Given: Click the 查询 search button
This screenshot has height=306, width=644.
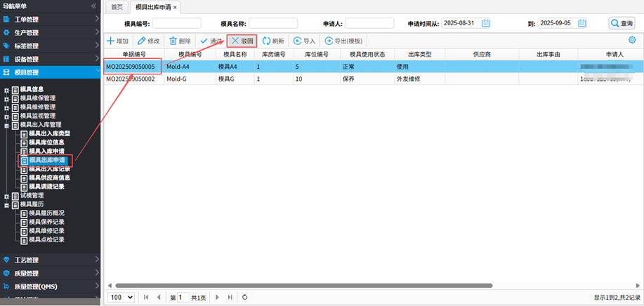Looking at the screenshot, I should pyautogui.click(x=622, y=23).
